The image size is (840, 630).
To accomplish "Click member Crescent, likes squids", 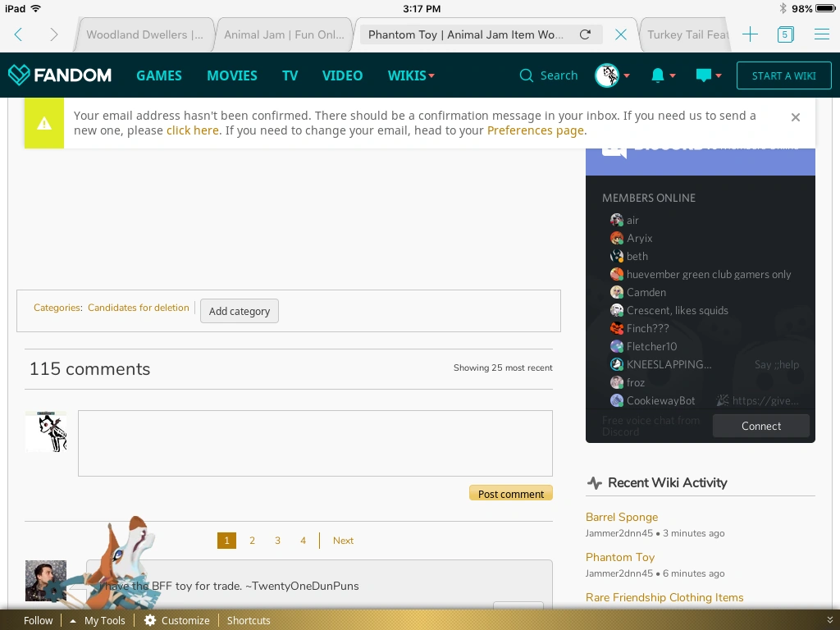I will pos(669,311).
